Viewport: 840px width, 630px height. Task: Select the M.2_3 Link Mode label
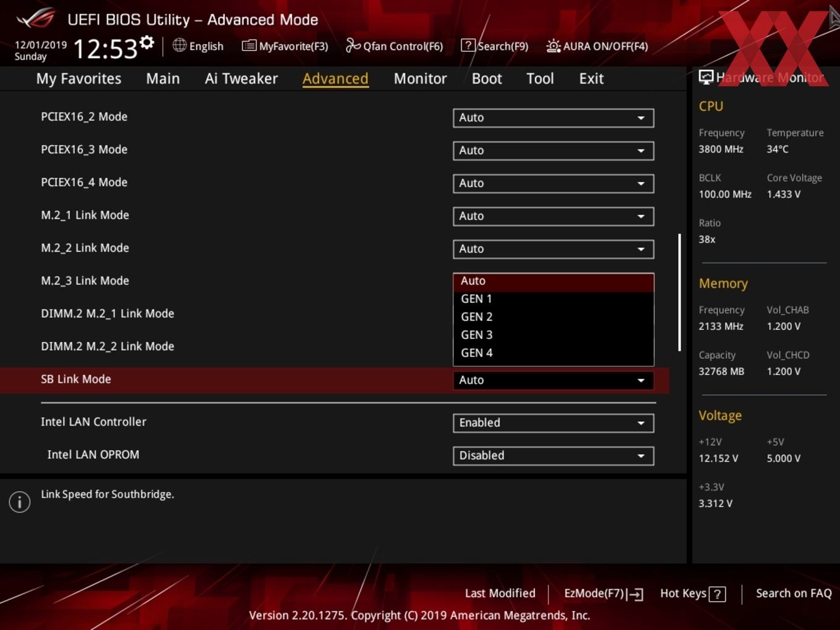click(x=85, y=280)
